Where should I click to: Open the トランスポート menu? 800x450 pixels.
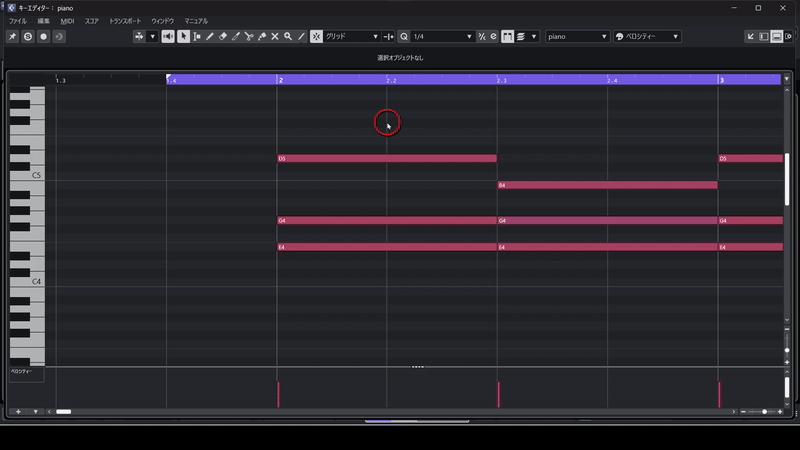click(125, 21)
